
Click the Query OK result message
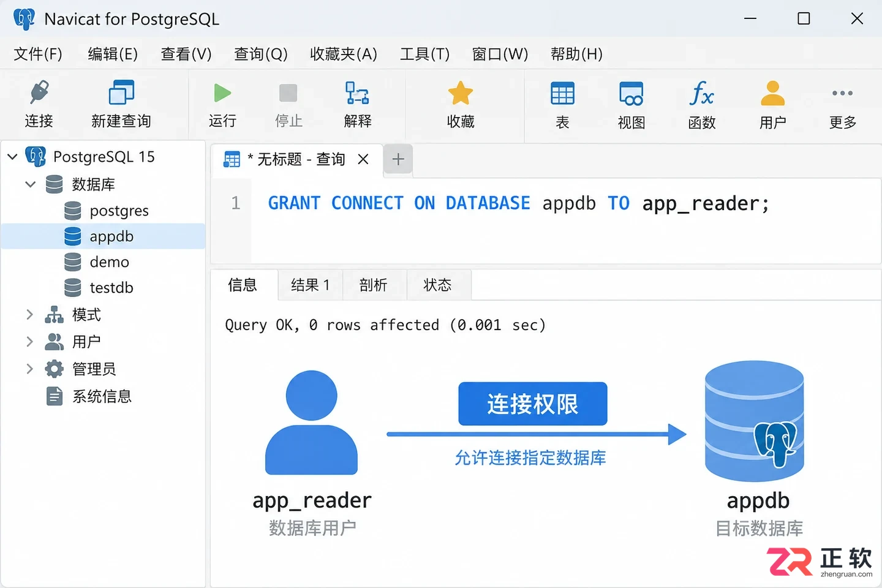(385, 325)
